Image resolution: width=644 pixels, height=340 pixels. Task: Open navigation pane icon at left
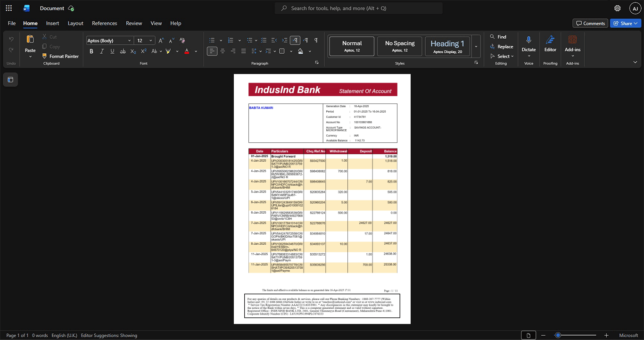[10, 80]
